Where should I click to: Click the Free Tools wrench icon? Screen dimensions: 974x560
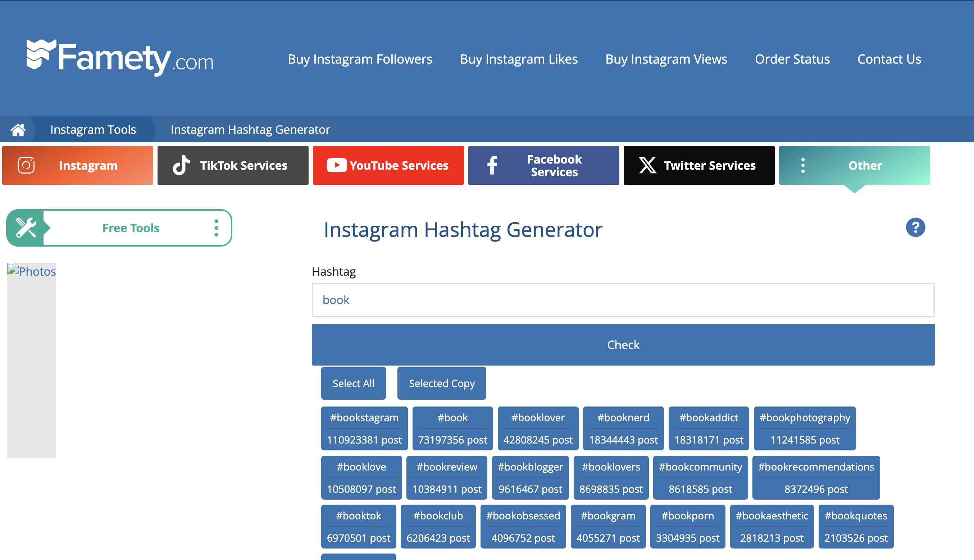point(26,228)
